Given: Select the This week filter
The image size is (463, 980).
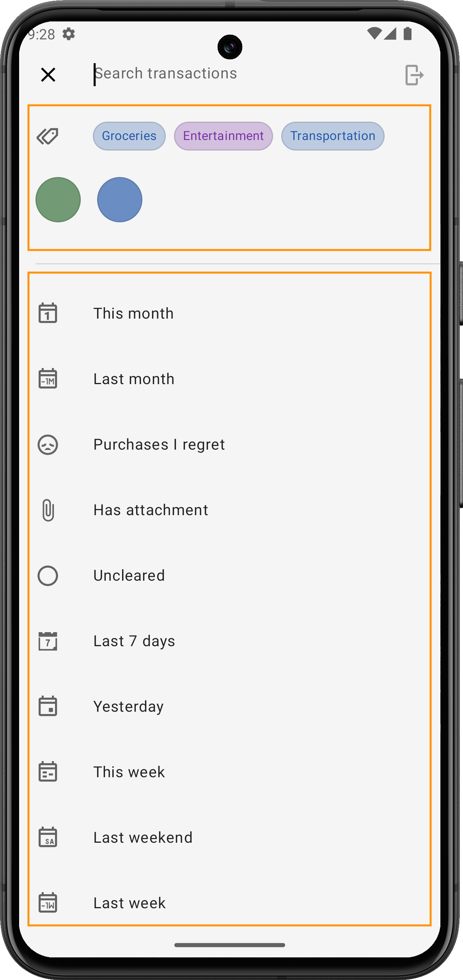Looking at the screenshot, I should click(x=129, y=772).
